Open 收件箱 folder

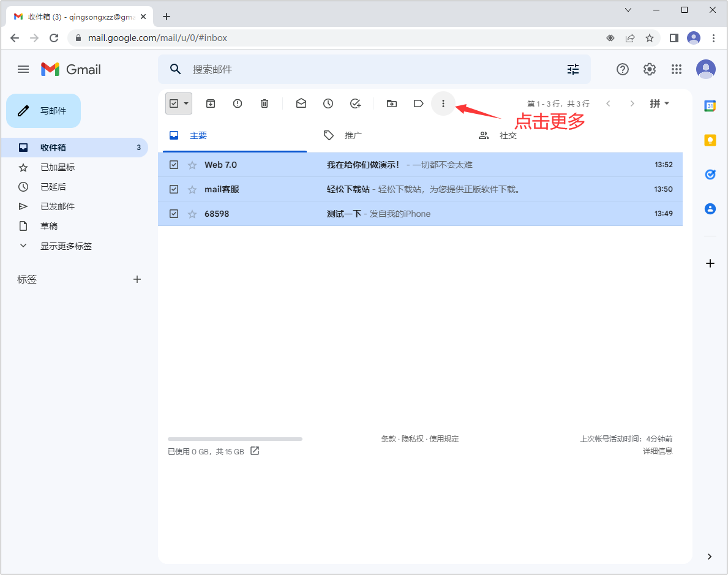(x=75, y=147)
